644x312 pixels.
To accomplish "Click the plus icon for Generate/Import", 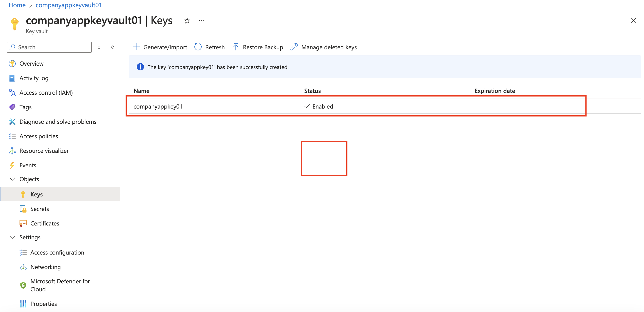I will [136, 47].
